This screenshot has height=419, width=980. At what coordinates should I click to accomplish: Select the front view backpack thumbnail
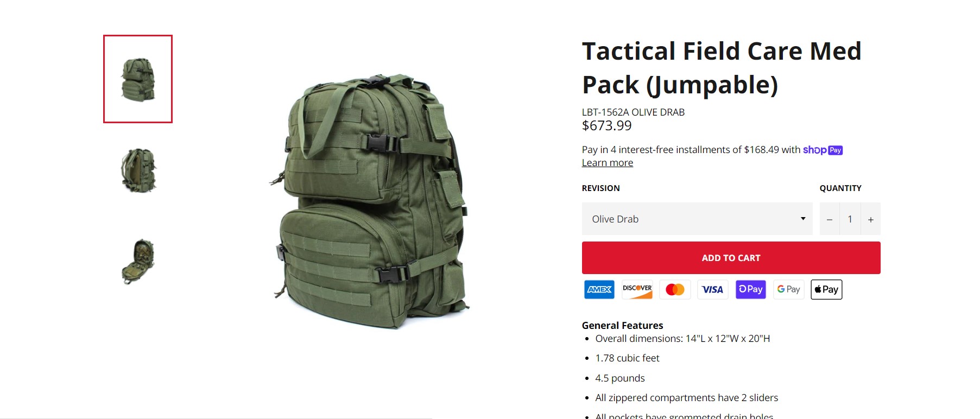(x=138, y=79)
